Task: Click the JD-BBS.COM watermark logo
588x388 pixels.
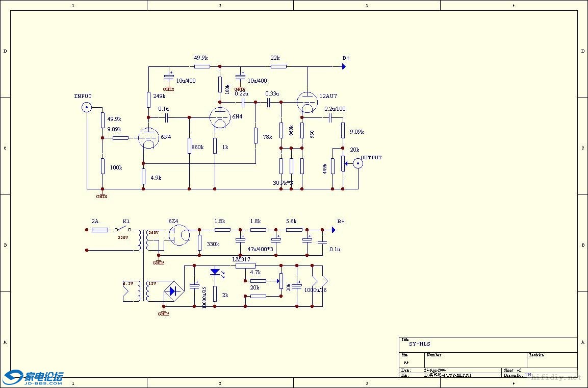Action: (33, 377)
